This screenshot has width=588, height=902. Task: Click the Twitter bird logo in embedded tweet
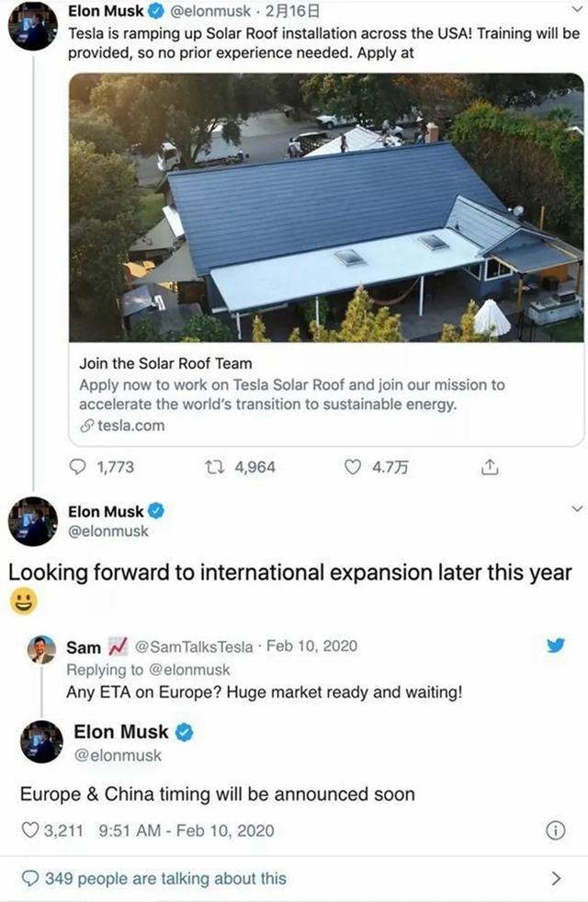point(555,645)
